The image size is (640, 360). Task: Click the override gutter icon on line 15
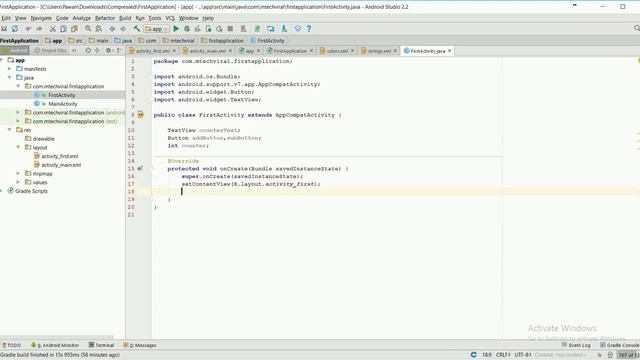click(140, 169)
